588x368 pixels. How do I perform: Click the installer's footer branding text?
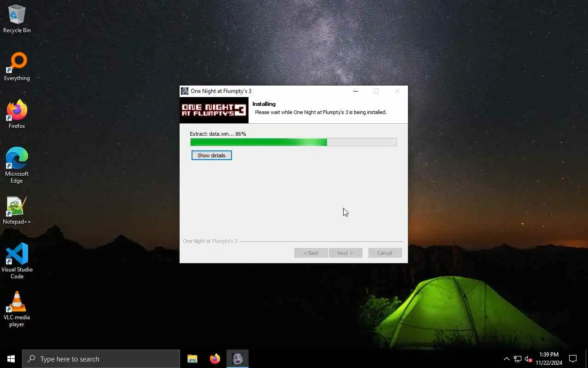coord(210,241)
